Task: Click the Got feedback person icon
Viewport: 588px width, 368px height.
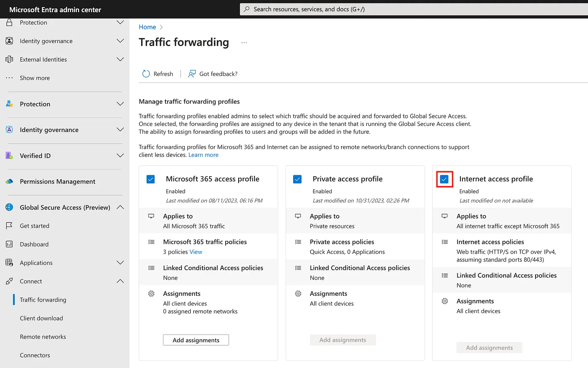Action: click(192, 74)
